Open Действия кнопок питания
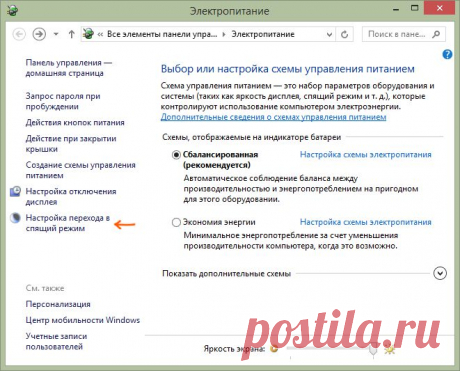 pyautogui.click(x=75, y=123)
